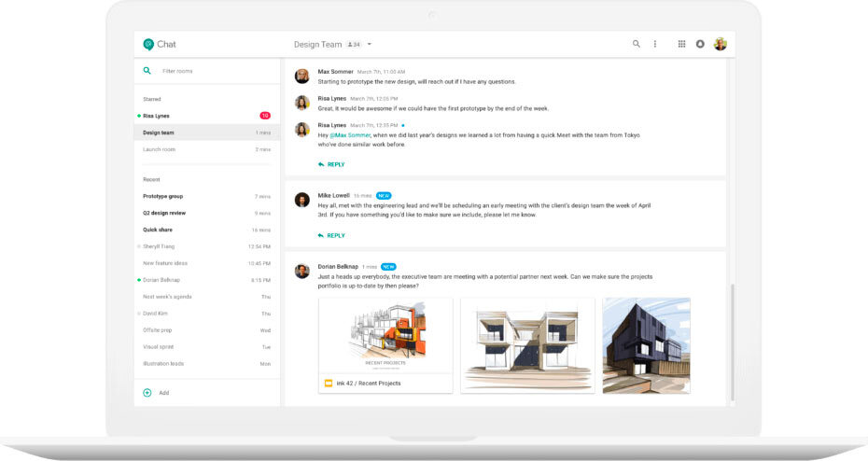This screenshot has height=461, width=868.
Task: Click the Mike Lowell name in message
Action: click(x=334, y=195)
